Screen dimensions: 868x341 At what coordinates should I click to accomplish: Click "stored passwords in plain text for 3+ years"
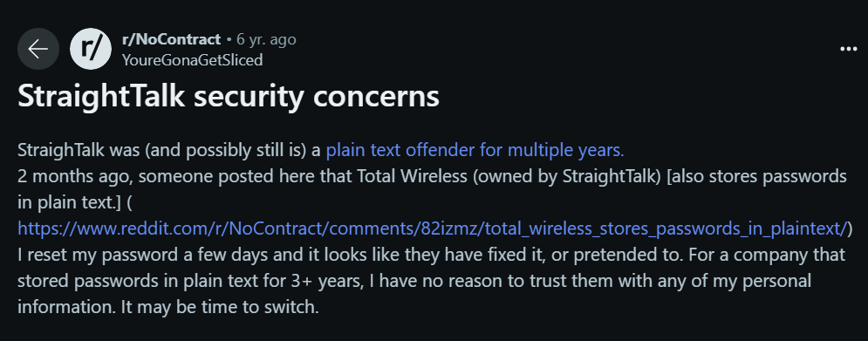click(x=190, y=281)
